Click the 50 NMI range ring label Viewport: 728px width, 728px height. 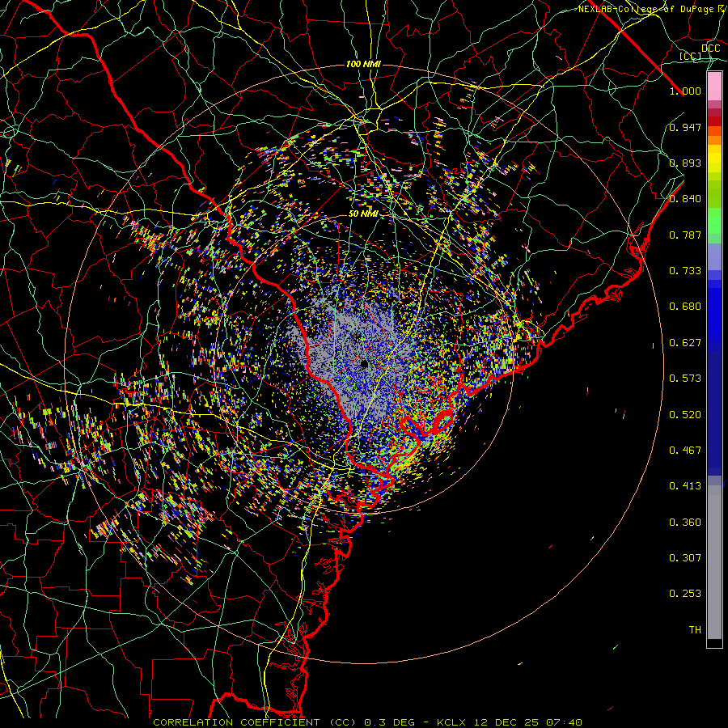(x=363, y=214)
